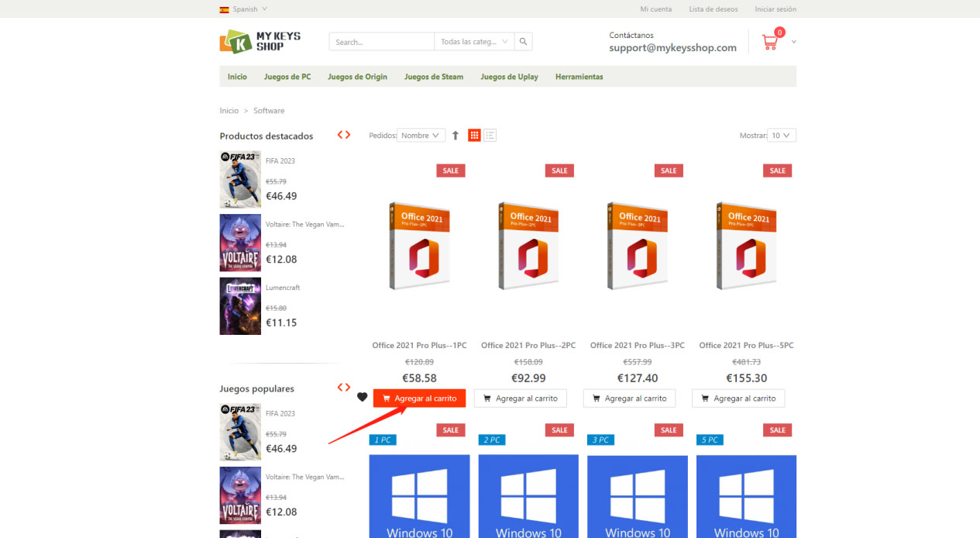Screen dimensions: 980x538
Task: Add Office 2021 Pro Plus--1PC to cart
Action: 419,398
